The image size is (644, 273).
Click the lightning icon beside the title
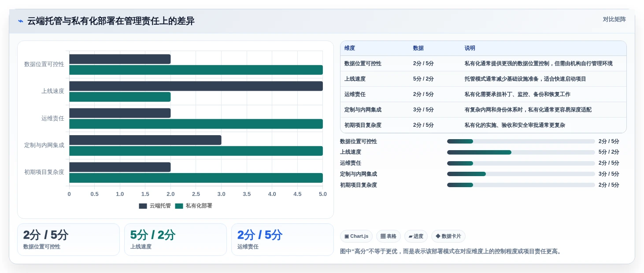pyautogui.click(x=21, y=21)
